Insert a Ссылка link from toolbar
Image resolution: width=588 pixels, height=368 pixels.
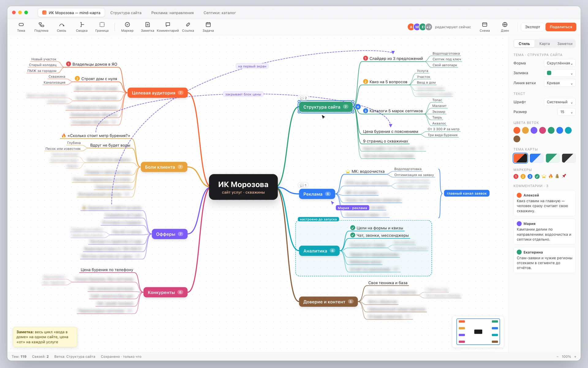(x=188, y=27)
